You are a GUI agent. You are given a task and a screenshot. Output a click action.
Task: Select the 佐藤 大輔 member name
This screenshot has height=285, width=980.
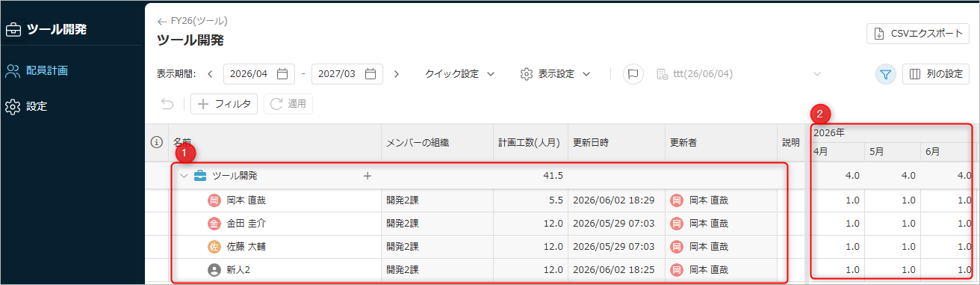(246, 246)
